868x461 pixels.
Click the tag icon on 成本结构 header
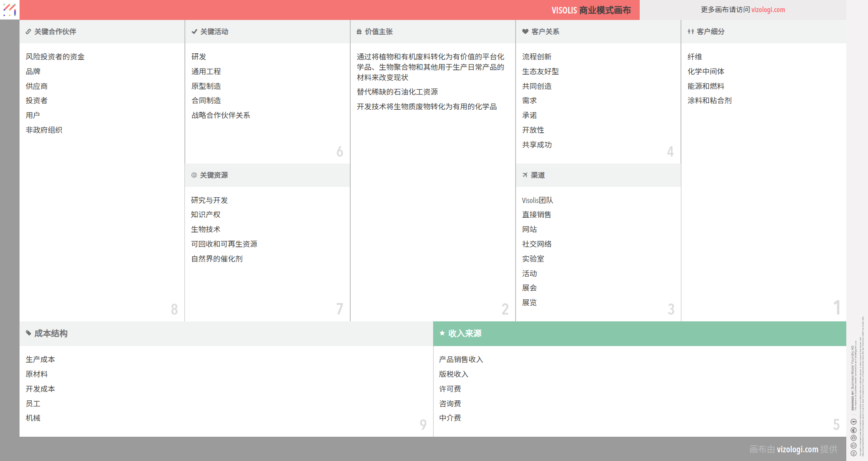click(29, 333)
